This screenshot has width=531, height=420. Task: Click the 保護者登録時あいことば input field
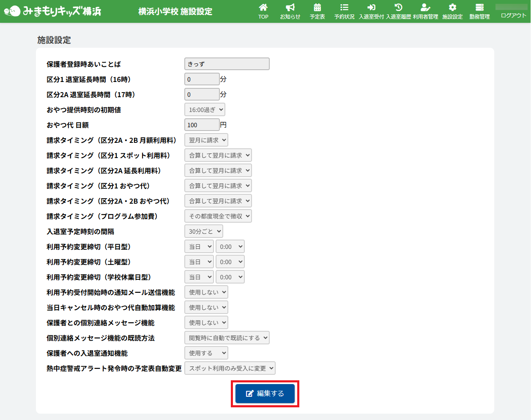click(x=227, y=64)
